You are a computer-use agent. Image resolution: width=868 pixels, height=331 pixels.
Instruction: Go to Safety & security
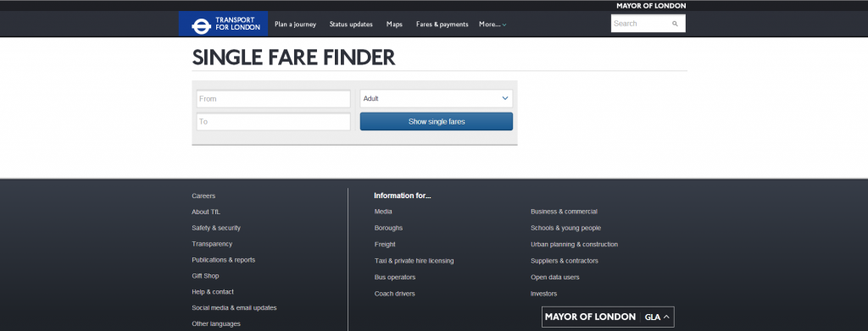click(x=216, y=228)
